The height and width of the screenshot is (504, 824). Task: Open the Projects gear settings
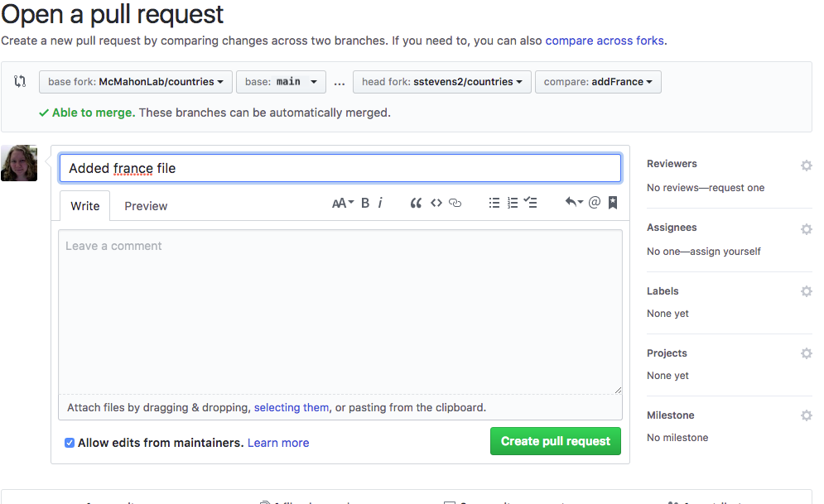pos(806,353)
